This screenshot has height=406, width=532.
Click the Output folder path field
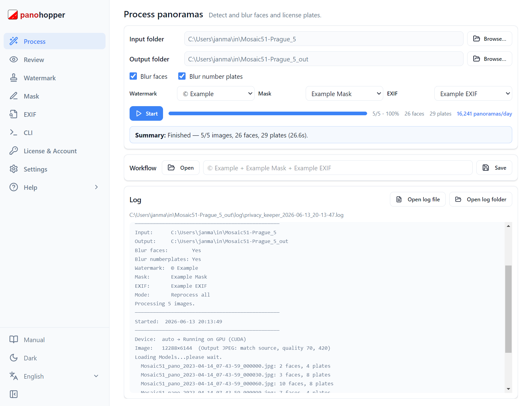pos(324,59)
